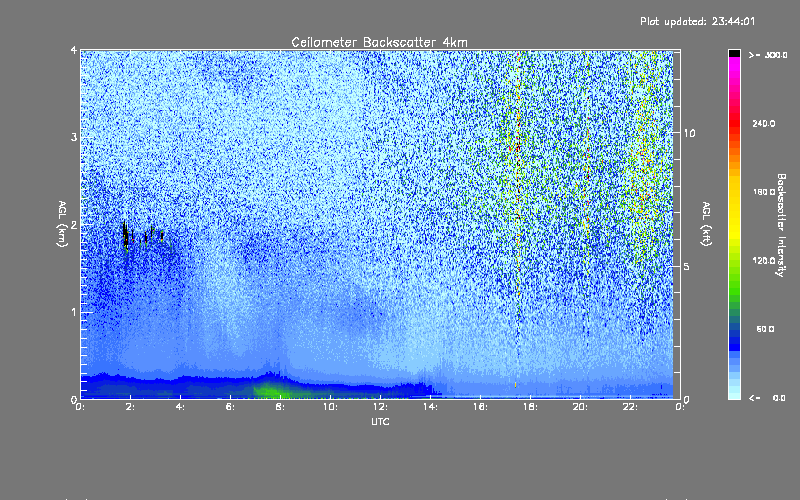Select the '16:' hour tick on the UTC axis
The width and height of the screenshot is (800, 500).
[x=481, y=407]
